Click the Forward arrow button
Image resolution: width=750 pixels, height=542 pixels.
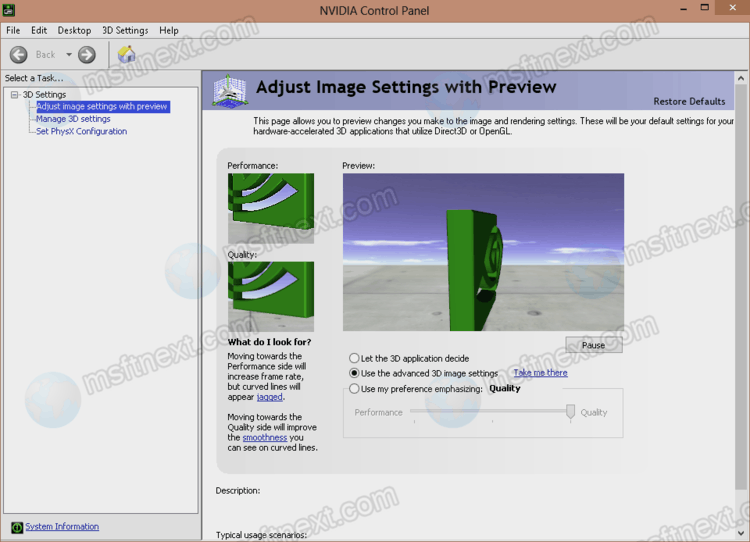pos(87,55)
